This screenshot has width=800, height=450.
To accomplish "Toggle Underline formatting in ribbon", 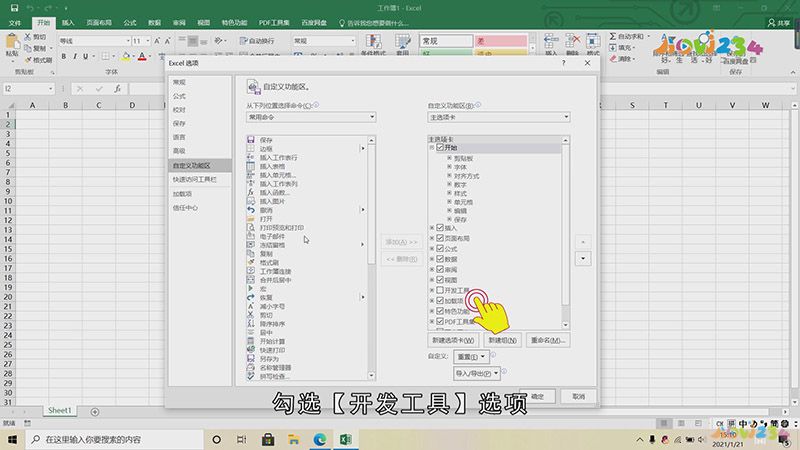I will (85, 56).
